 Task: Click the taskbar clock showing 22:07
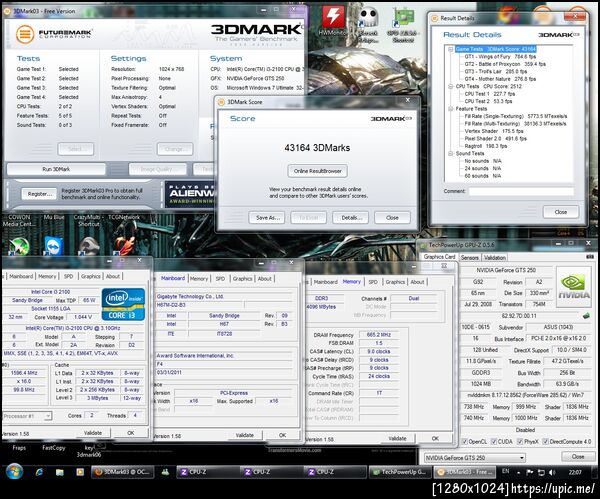point(575,472)
